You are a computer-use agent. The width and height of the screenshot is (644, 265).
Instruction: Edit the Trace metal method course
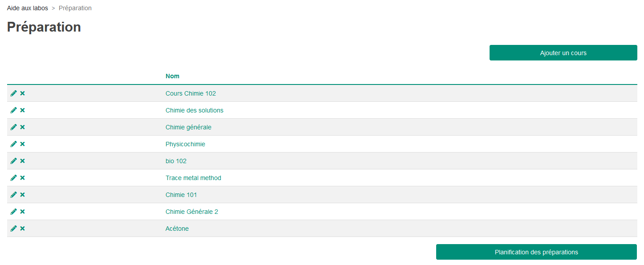[14, 178]
